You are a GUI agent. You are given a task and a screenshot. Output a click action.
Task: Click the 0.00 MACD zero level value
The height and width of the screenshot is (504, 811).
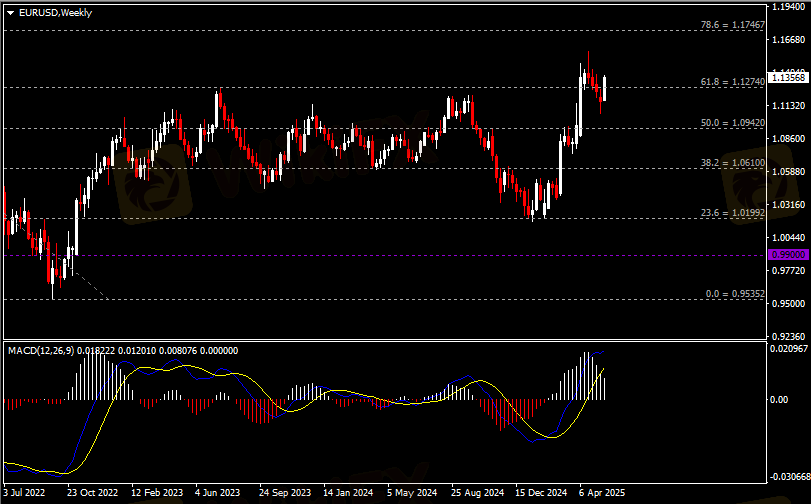tap(779, 400)
